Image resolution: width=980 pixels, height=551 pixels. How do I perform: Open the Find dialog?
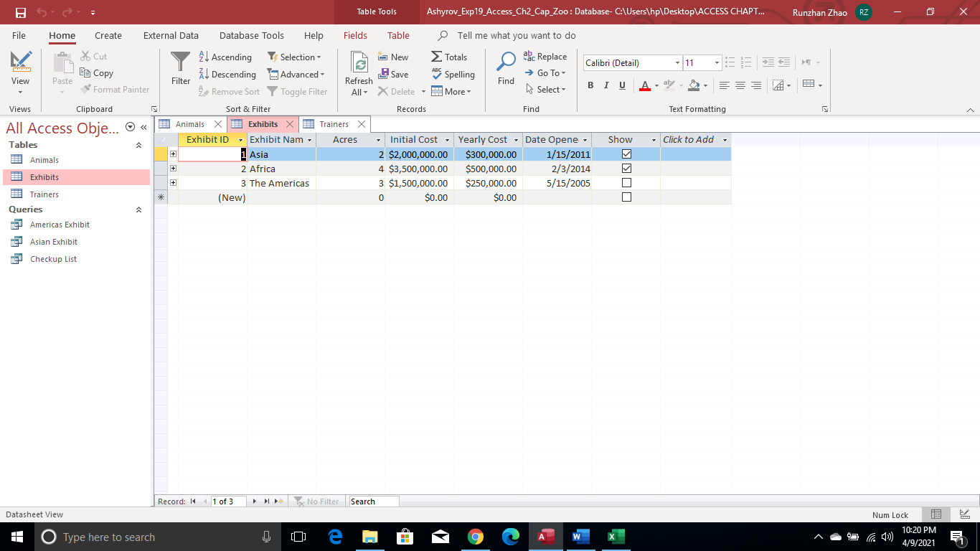[x=507, y=68]
